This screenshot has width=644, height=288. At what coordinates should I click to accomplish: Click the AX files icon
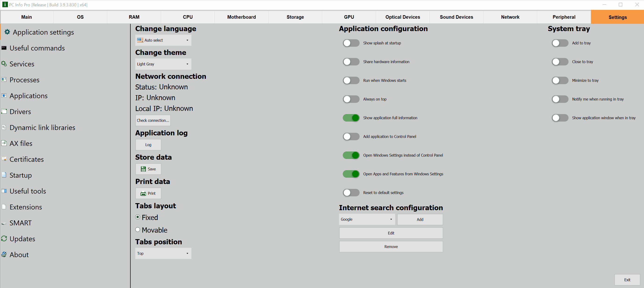[4, 143]
